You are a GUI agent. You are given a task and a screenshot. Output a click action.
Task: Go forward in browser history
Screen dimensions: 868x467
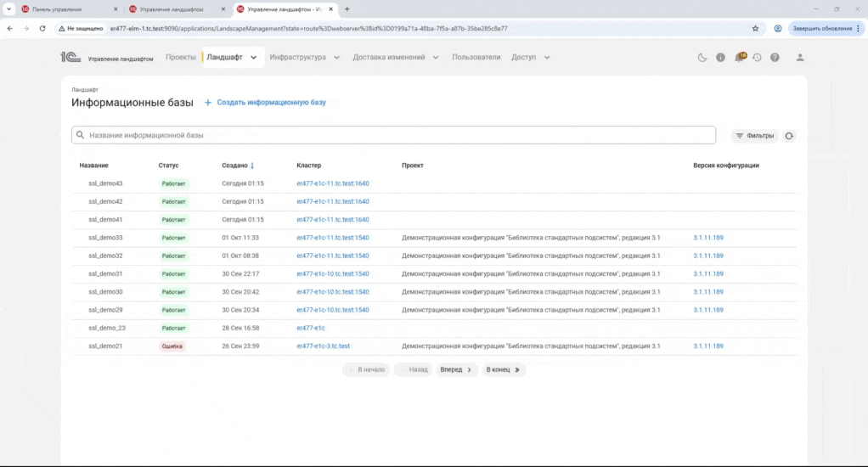click(25, 28)
